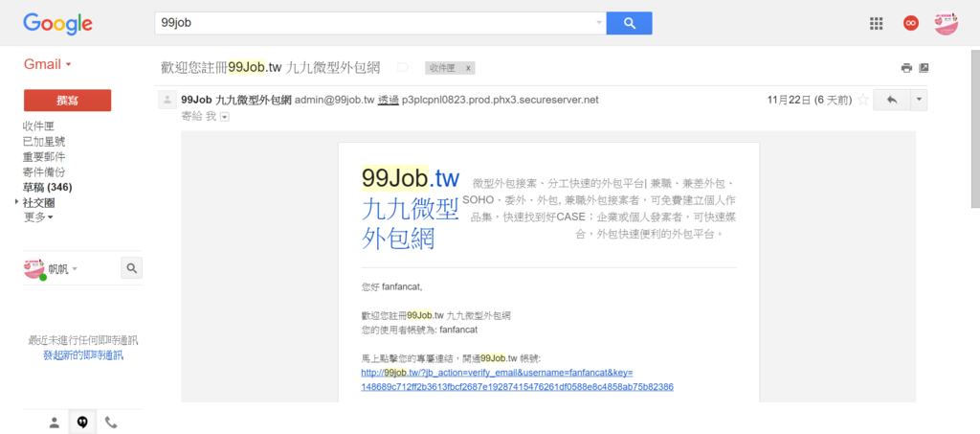The image size is (980, 434).
Task: Click the 99Job.tw heading in email
Action: [x=411, y=178]
